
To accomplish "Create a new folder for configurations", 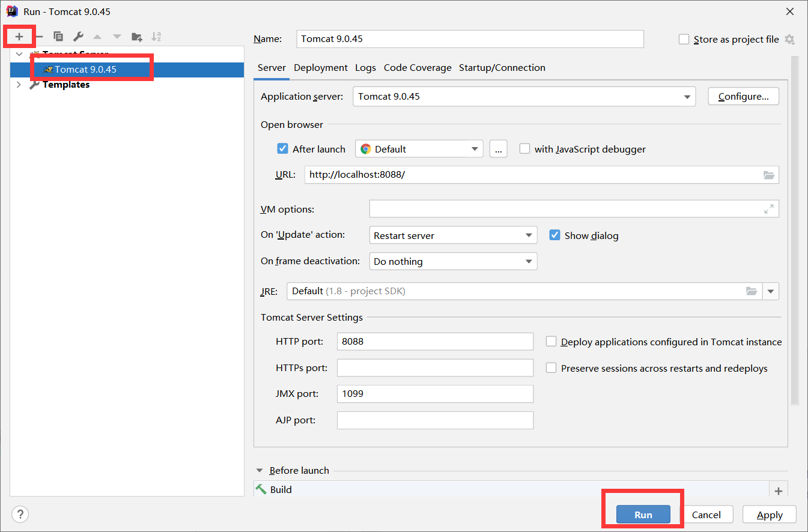I will click(137, 37).
